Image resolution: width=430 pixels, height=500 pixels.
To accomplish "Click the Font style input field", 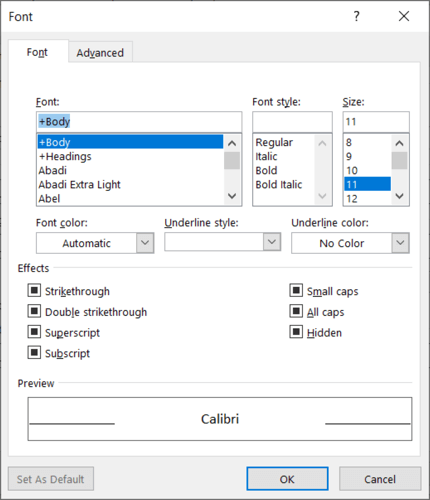I will coord(292,122).
